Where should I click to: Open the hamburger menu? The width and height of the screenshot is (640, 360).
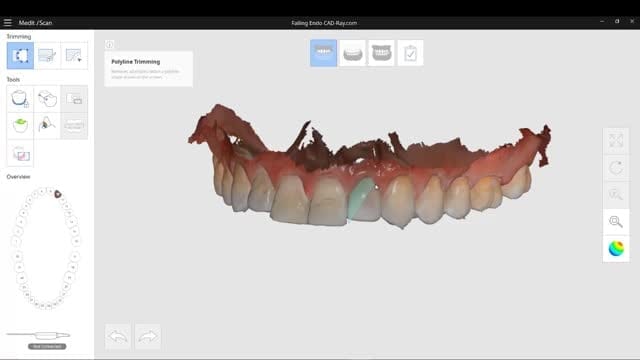click(x=7, y=22)
